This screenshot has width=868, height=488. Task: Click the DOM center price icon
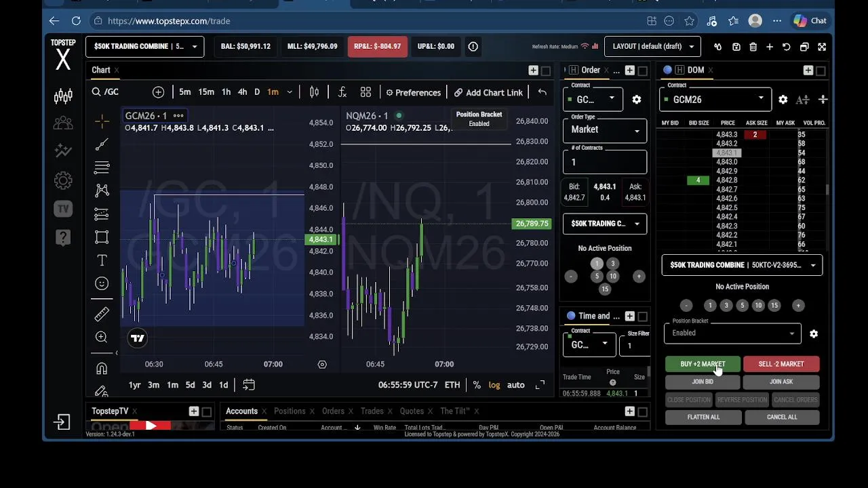tap(823, 100)
